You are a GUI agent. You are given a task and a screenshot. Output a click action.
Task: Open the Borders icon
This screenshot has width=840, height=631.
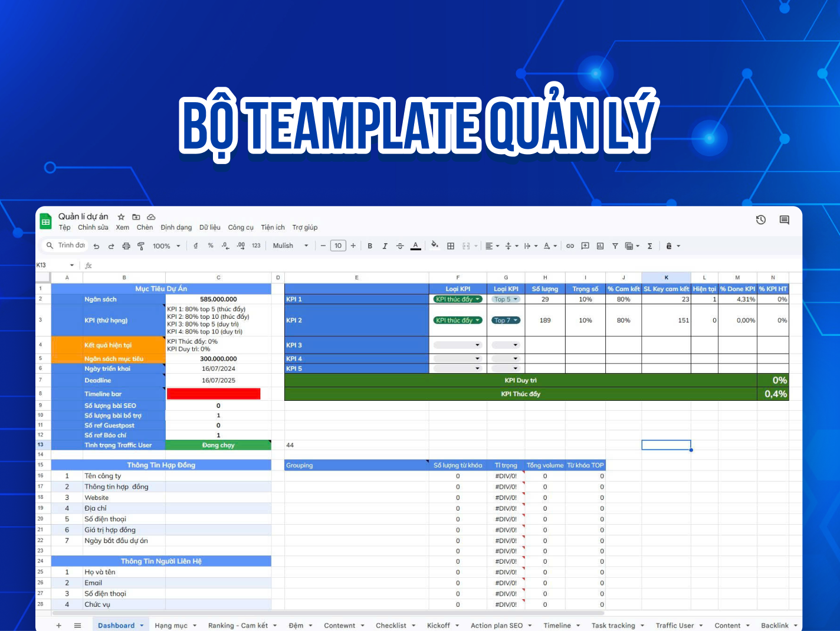(x=451, y=246)
